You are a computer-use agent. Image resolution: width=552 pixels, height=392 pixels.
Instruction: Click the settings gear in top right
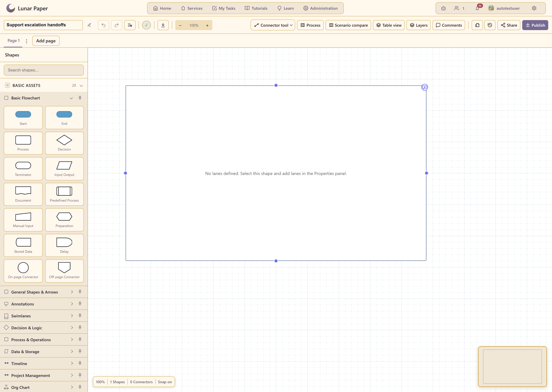tap(534, 8)
